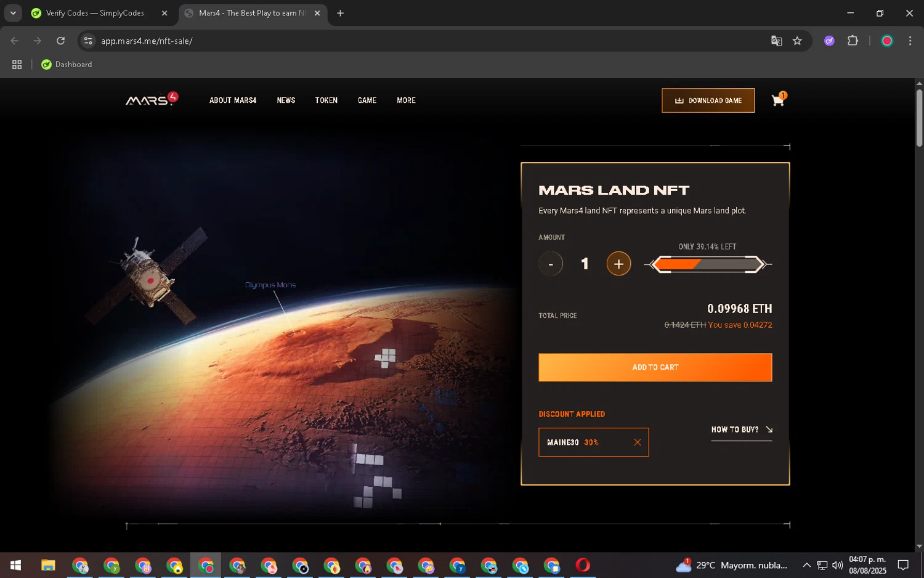Open the How to Buy link
This screenshot has height=578, width=924.
coord(741,429)
